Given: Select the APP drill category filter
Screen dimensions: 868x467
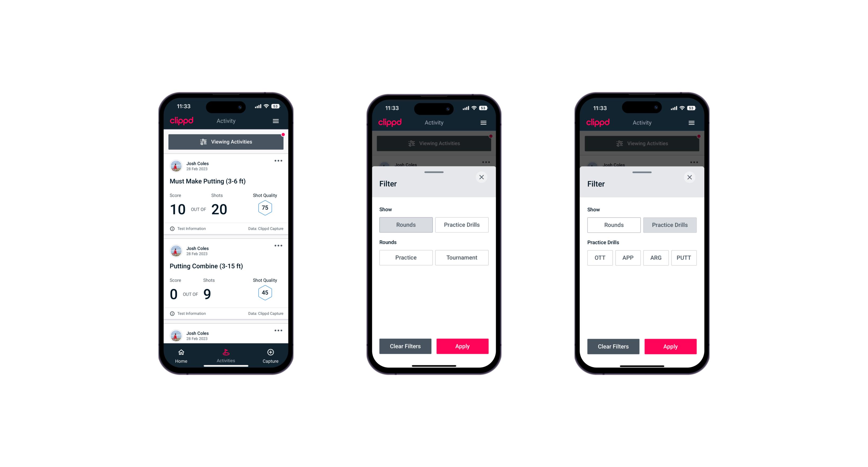Looking at the screenshot, I should click(628, 258).
